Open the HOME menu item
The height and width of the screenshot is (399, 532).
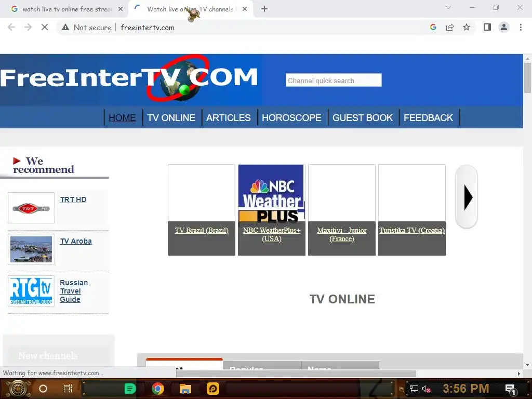click(122, 118)
